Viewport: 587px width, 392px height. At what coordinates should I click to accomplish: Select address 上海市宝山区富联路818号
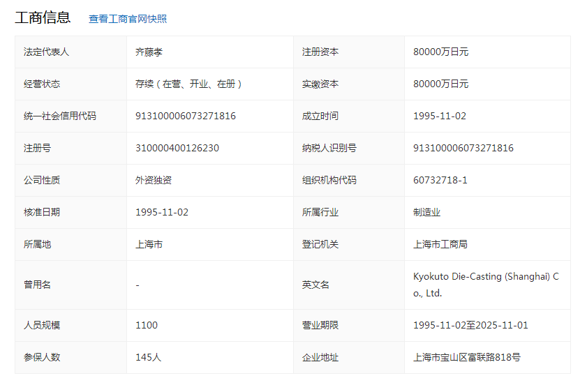tap(467, 358)
